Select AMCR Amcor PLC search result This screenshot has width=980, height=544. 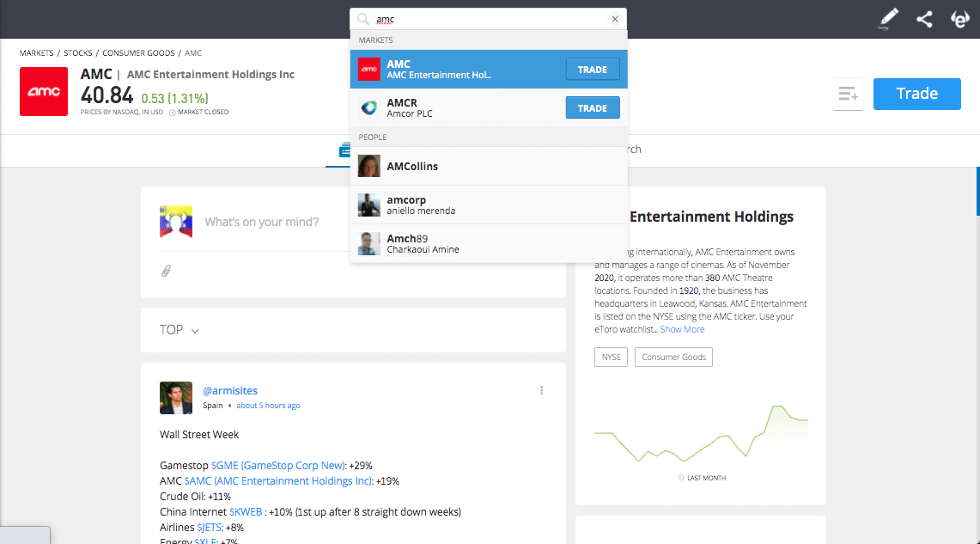click(489, 107)
